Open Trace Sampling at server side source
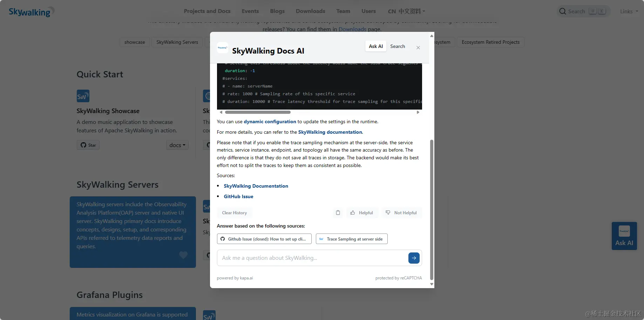 352,239
